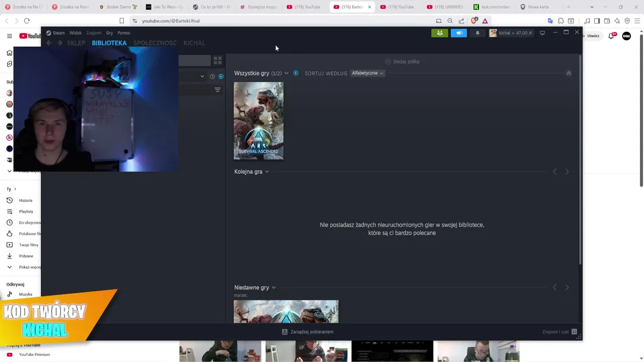Open the Znajomi menu

coord(94,33)
